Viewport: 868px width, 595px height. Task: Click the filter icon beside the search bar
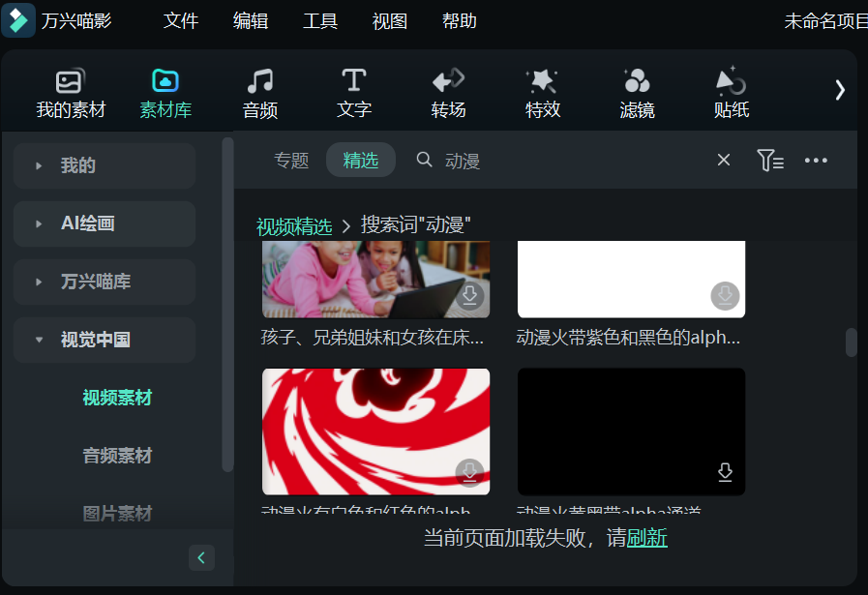pyautogui.click(x=770, y=160)
